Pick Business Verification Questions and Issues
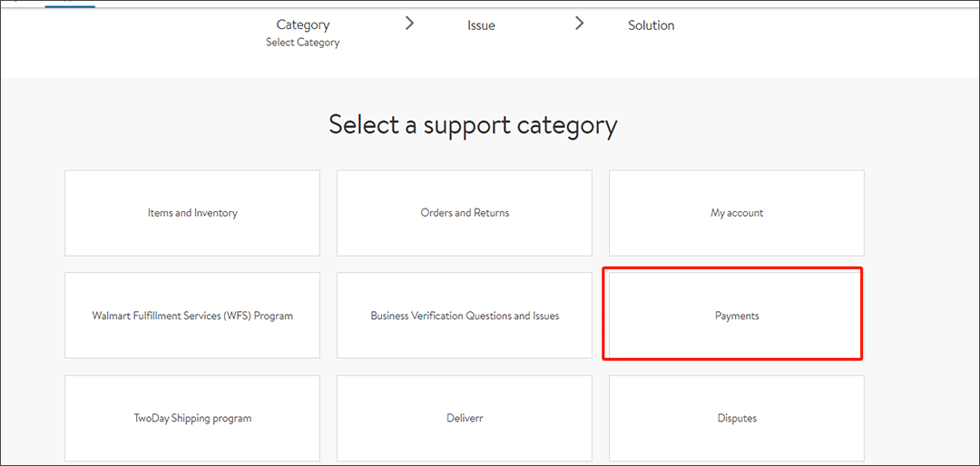The image size is (980, 466). [465, 316]
